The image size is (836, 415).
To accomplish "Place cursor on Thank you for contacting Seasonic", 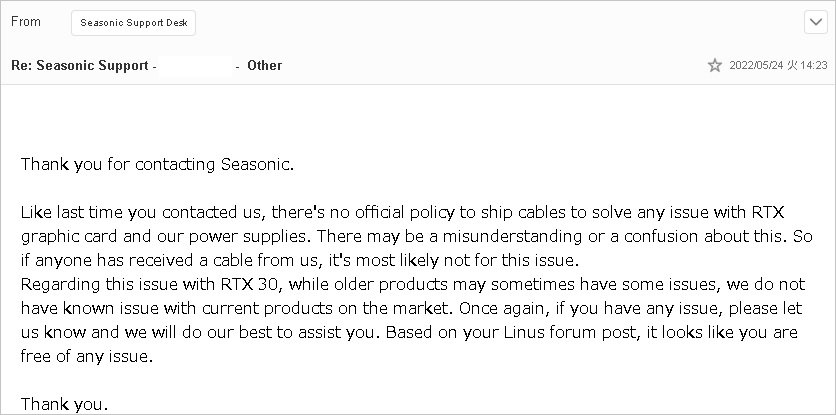I will (157, 164).
